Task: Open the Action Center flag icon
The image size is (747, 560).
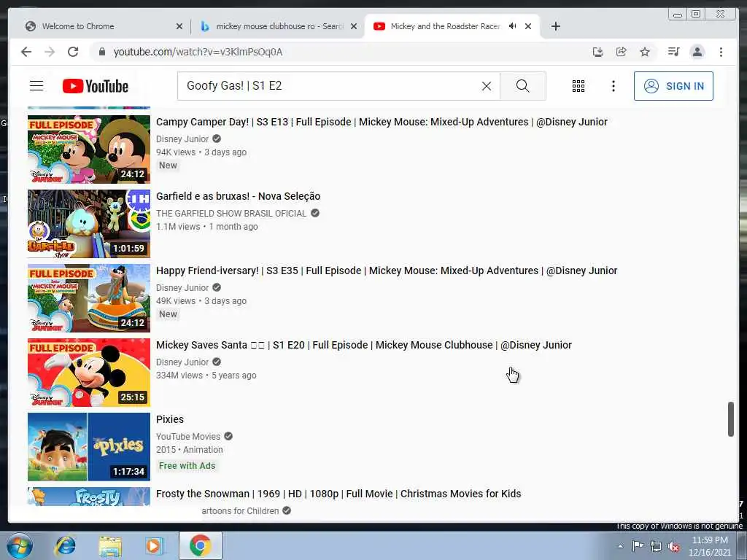Action: 638,546
